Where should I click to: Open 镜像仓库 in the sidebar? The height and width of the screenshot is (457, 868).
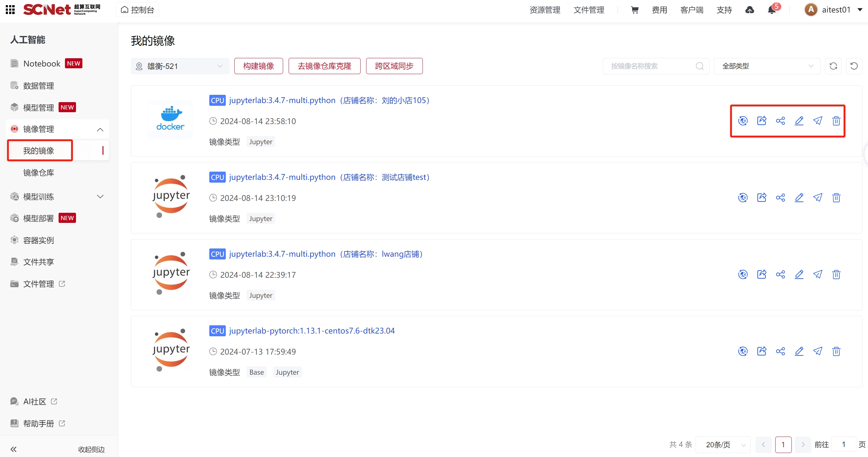39,173
